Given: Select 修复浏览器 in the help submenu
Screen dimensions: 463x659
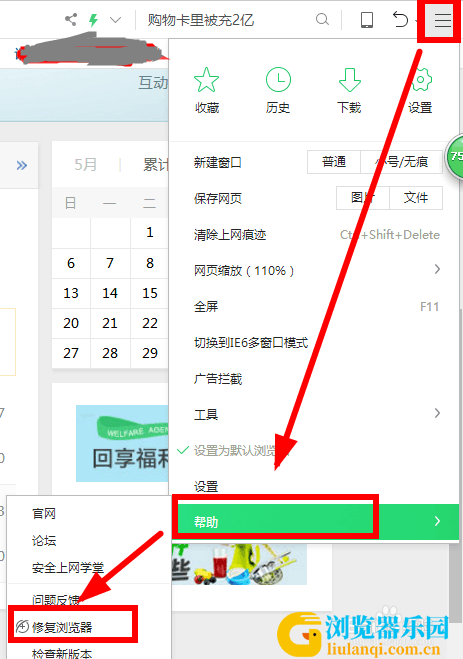Looking at the screenshot, I should point(62,627).
